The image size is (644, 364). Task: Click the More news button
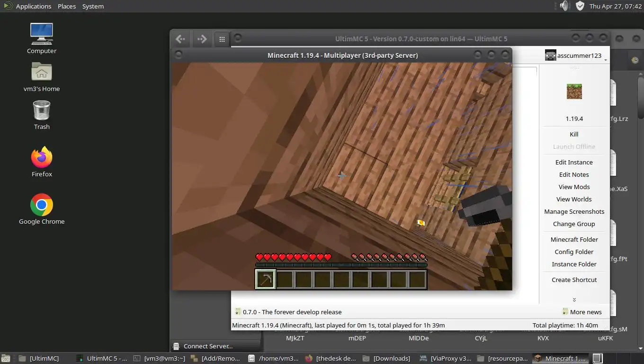click(582, 312)
